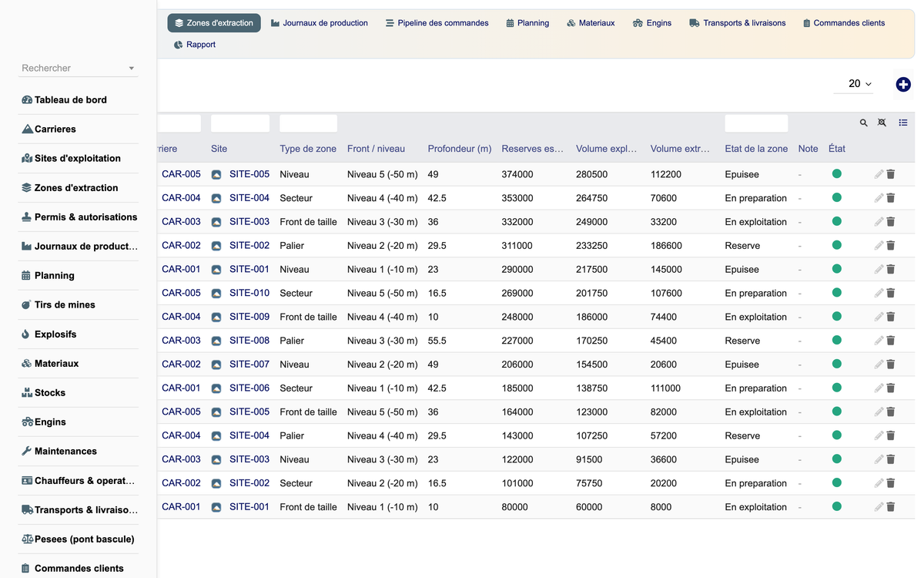Click site icon beside SITE-010
924x578 pixels.
(216, 294)
